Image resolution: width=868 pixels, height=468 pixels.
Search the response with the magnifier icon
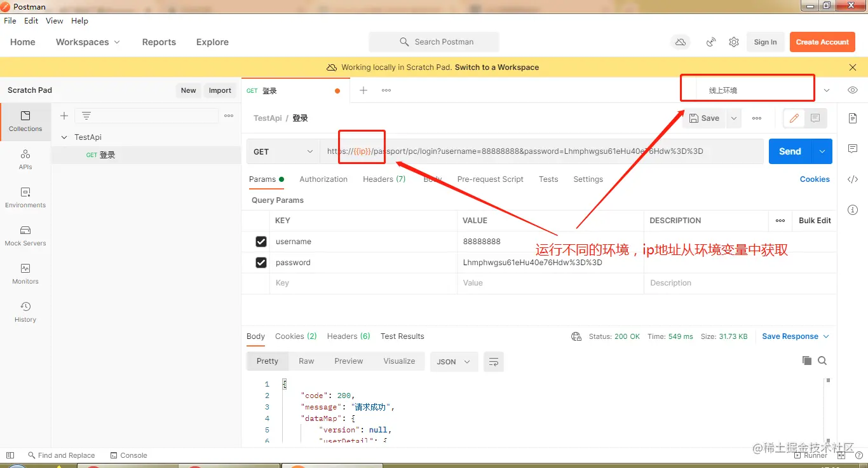click(x=822, y=361)
